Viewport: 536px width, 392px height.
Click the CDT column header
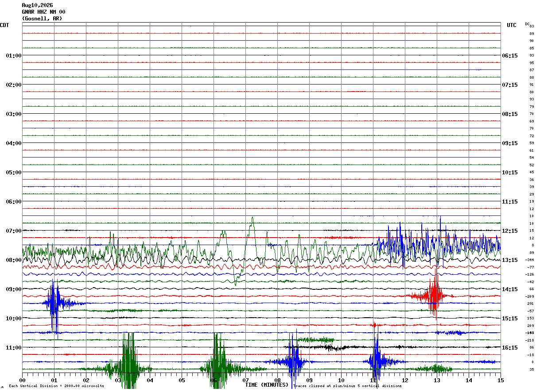(x=4, y=25)
